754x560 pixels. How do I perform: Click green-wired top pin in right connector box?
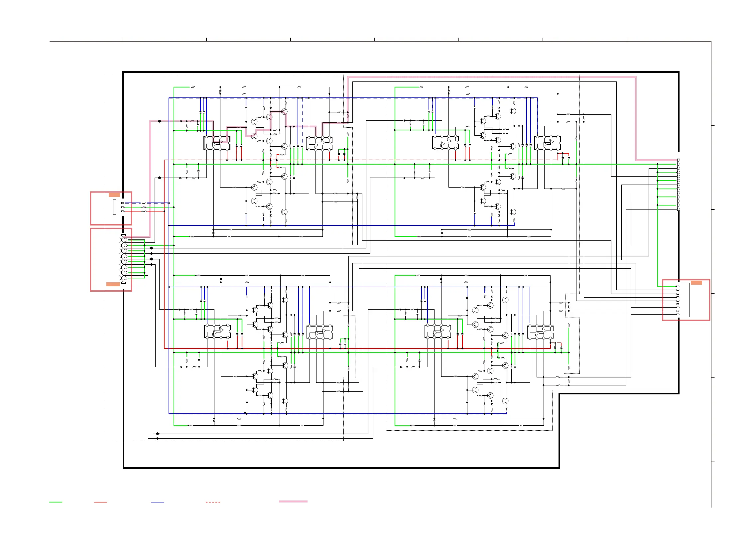pyautogui.click(x=678, y=286)
